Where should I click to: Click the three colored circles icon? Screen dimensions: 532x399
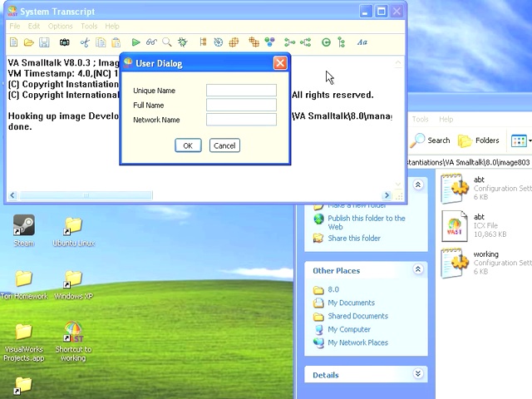pos(269,42)
